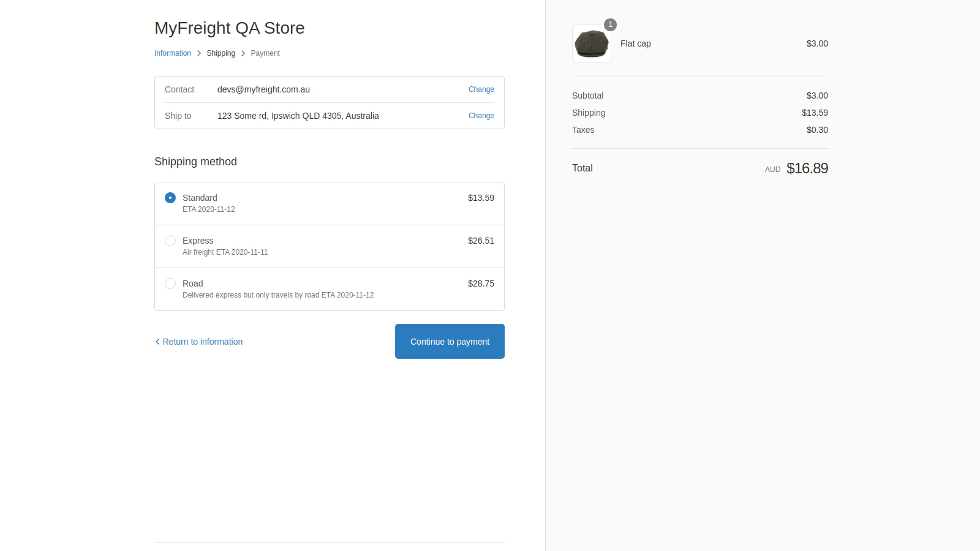Click the Flat cap product thumbnail

(591, 44)
